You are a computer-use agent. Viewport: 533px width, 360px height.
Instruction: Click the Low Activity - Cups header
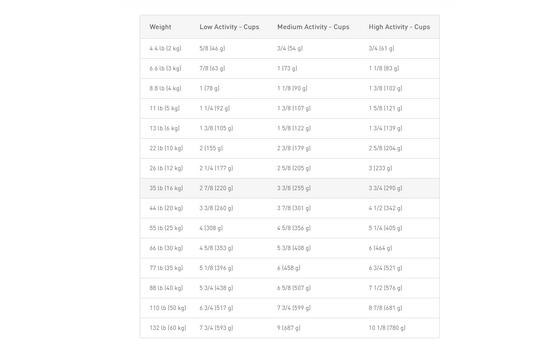point(229,27)
